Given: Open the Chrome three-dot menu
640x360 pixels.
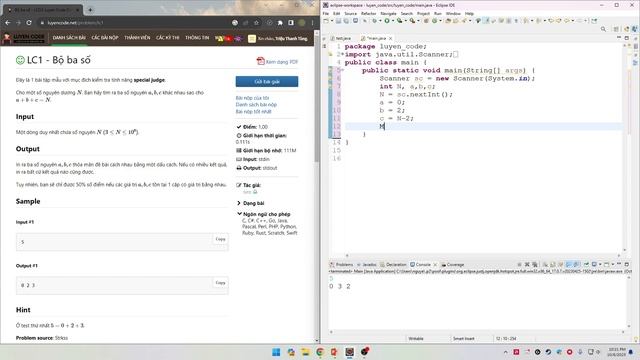Looking at the screenshot, I should click(313, 23).
